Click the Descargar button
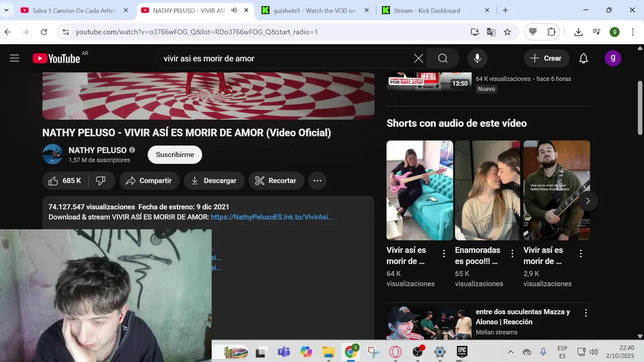 (214, 180)
